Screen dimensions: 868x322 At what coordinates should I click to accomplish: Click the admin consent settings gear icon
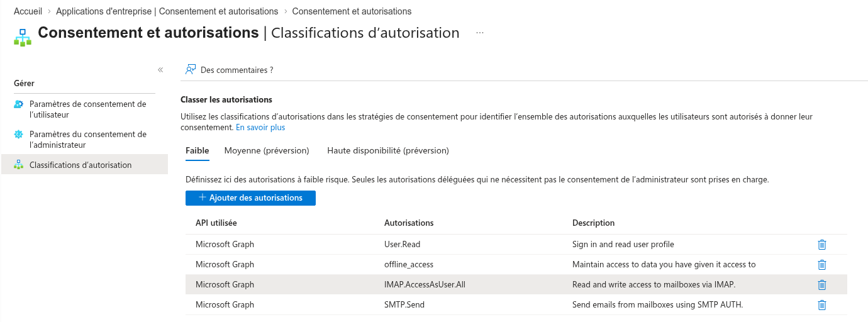pyautogui.click(x=18, y=135)
